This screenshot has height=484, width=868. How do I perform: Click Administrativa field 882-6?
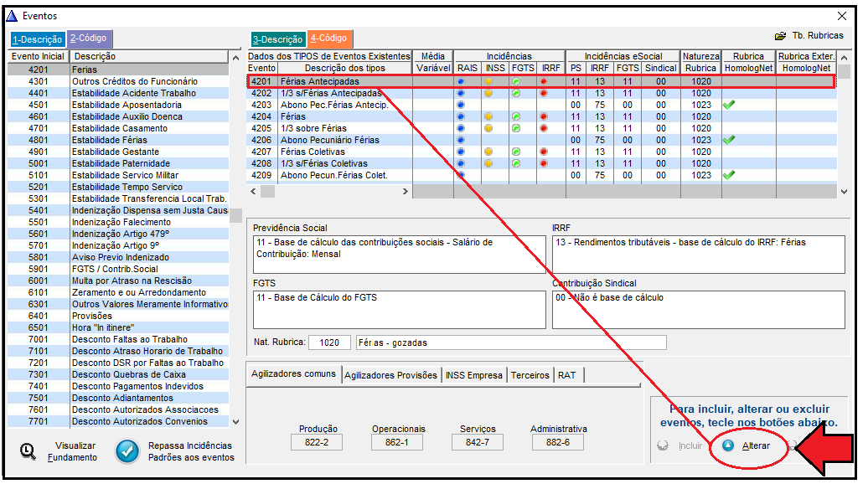pyautogui.click(x=557, y=442)
